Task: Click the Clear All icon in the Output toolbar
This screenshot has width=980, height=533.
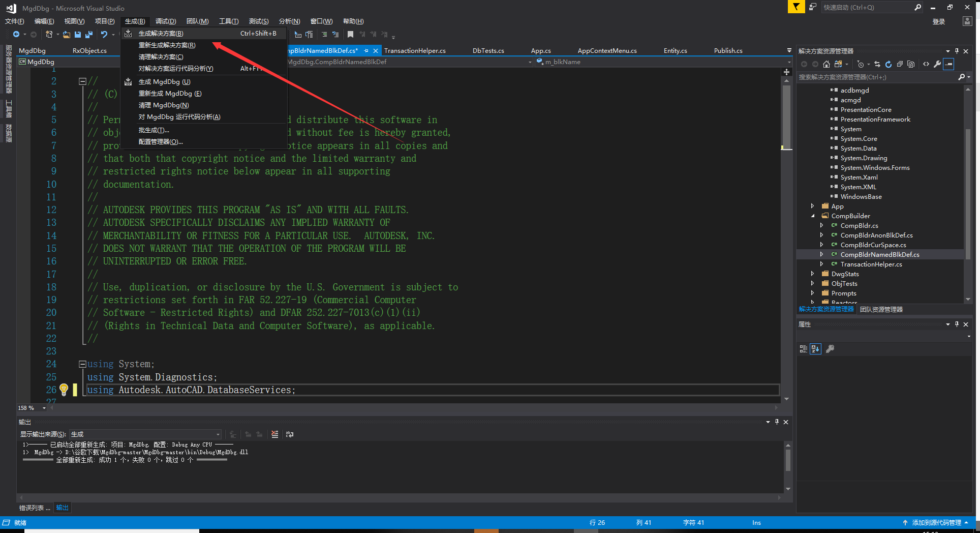Action: point(275,434)
